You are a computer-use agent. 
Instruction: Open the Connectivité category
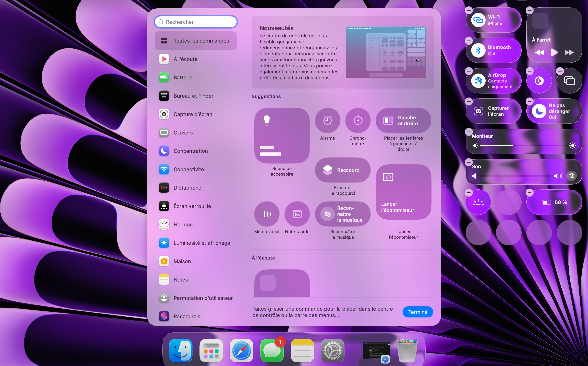pos(188,169)
